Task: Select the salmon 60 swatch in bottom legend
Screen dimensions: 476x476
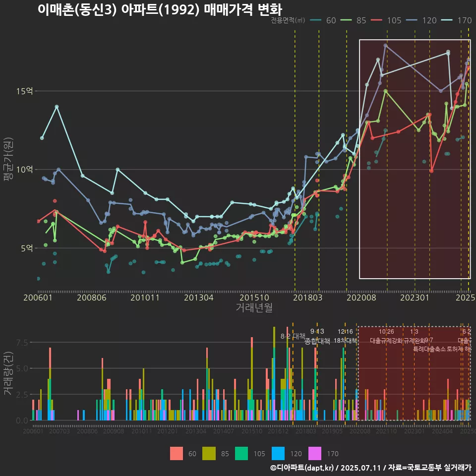Action: tap(177, 454)
